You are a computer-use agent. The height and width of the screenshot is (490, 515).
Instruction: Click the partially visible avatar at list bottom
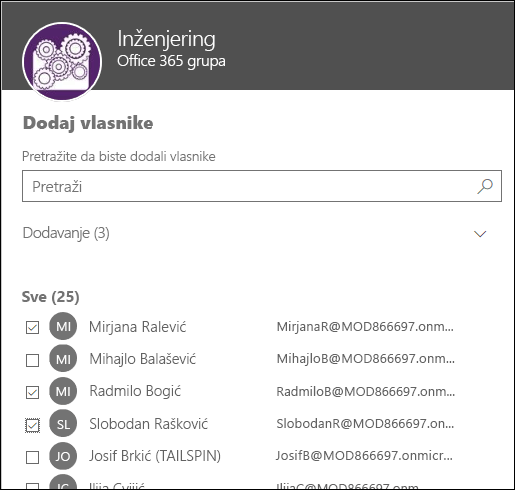(x=63, y=482)
